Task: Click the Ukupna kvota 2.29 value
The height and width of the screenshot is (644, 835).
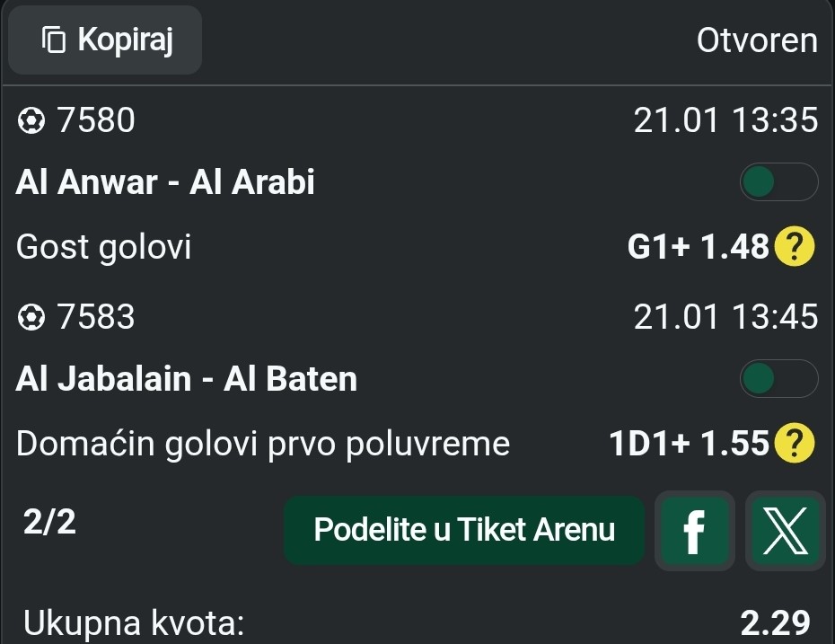Action: (775, 622)
